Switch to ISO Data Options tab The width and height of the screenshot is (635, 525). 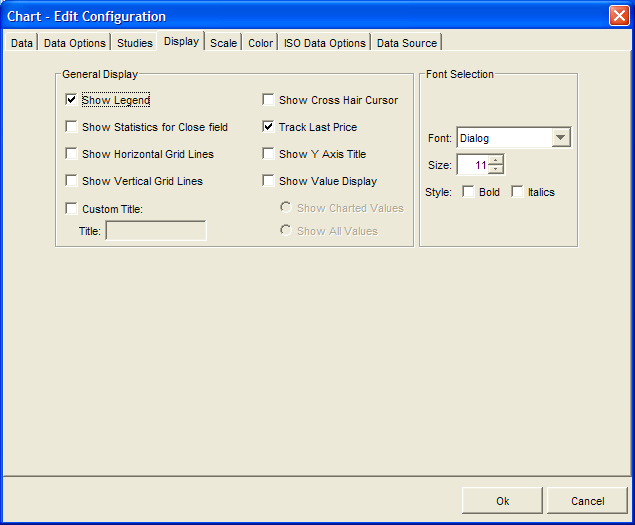click(324, 43)
